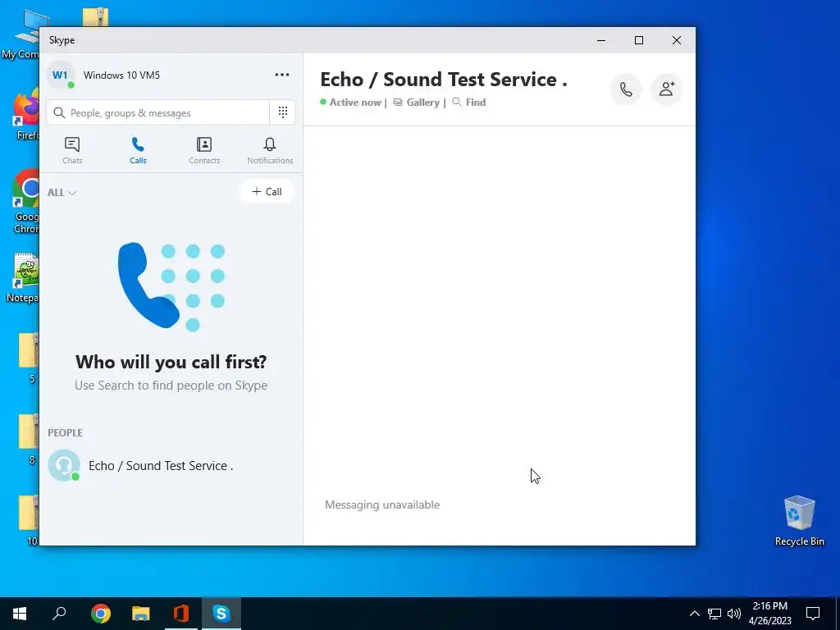Image resolution: width=840 pixels, height=630 pixels.
Task: Start an audio call with Echo service
Action: (626, 89)
